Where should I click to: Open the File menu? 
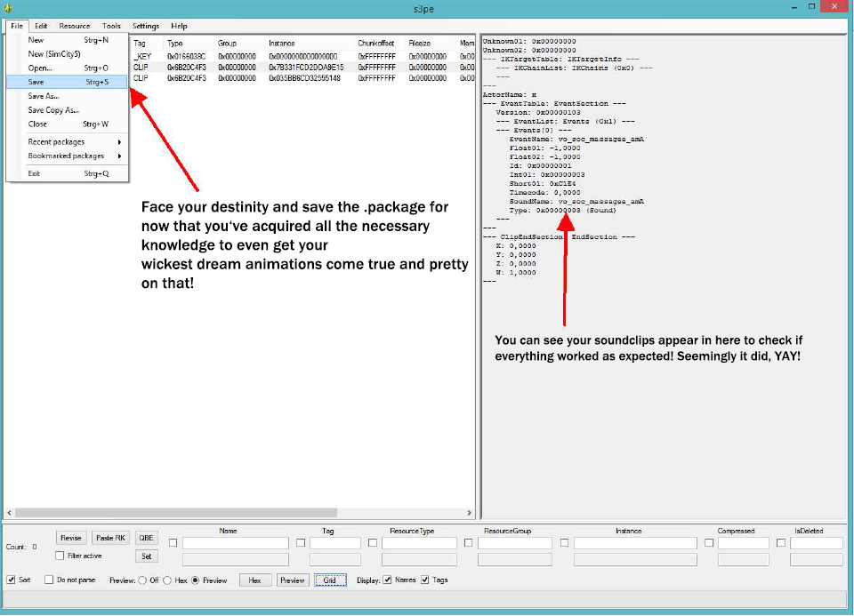click(x=17, y=26)
